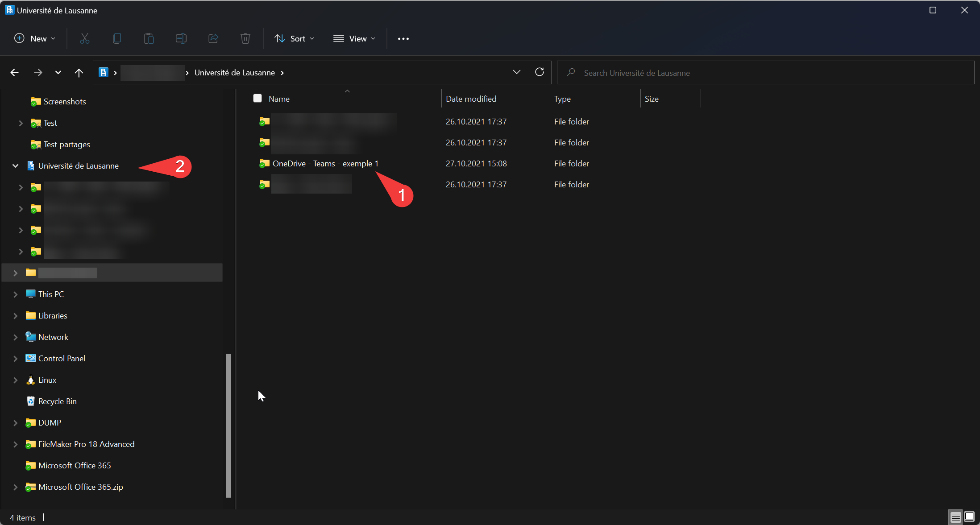Viewport: 980px width, 525px height.
Task: Click the Cut scissors icon
Action: point(85,39)
